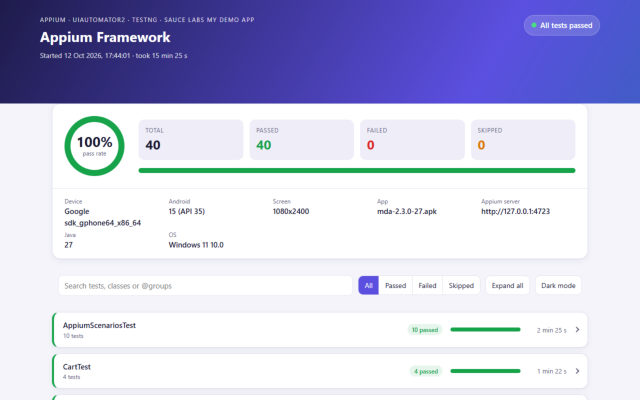The width and height of the screenshot is (640, 400).
Task: Expand the AppiumScenariosTest row chevron
Action: [577, 330]
